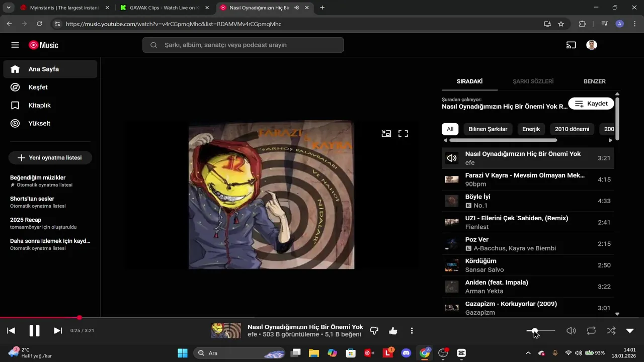Switch to miniplayer on album art
Image resolution: width=644 pixels, height=362 pixels.
(386, 134)
